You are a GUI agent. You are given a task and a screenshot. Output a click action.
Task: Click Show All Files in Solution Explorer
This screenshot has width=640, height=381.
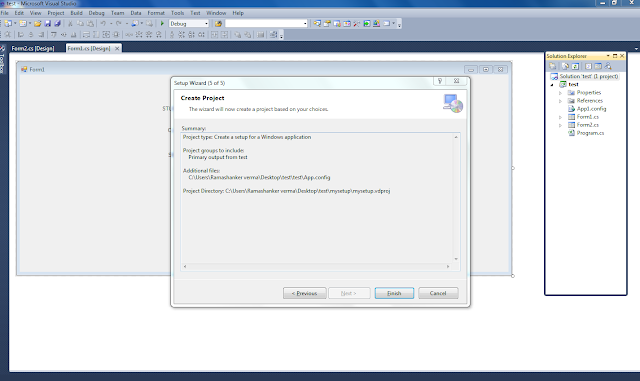(x=565, y=66)
